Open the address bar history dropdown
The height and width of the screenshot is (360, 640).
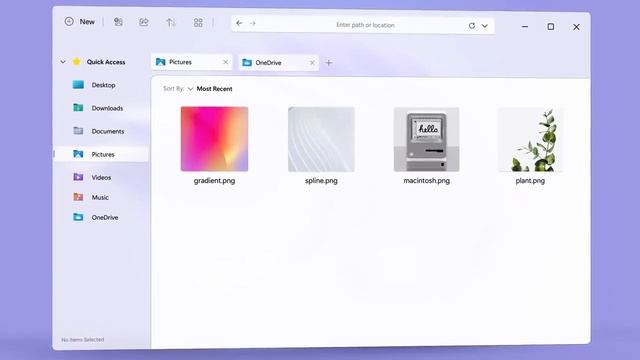(484, 26)
